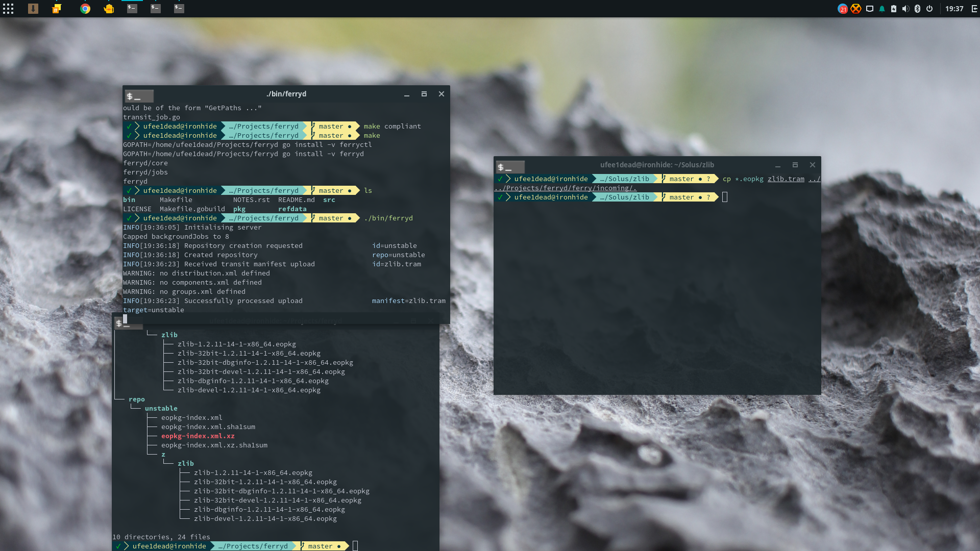Click 'Capped backgroundJobs to 8' line

click(176, 237)
